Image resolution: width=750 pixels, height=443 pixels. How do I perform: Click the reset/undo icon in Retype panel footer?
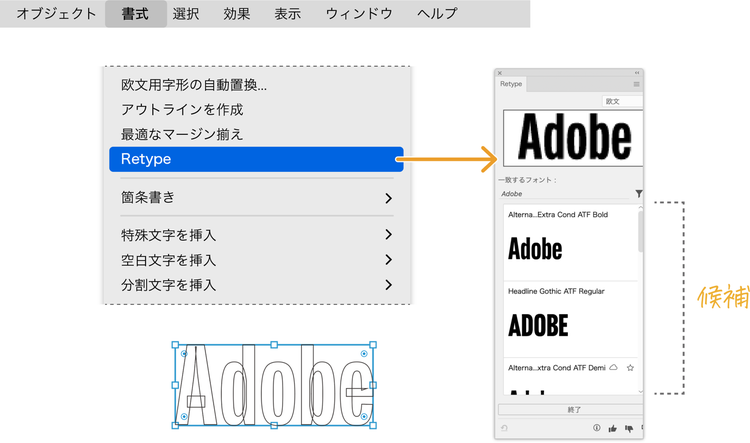(504, 428)
